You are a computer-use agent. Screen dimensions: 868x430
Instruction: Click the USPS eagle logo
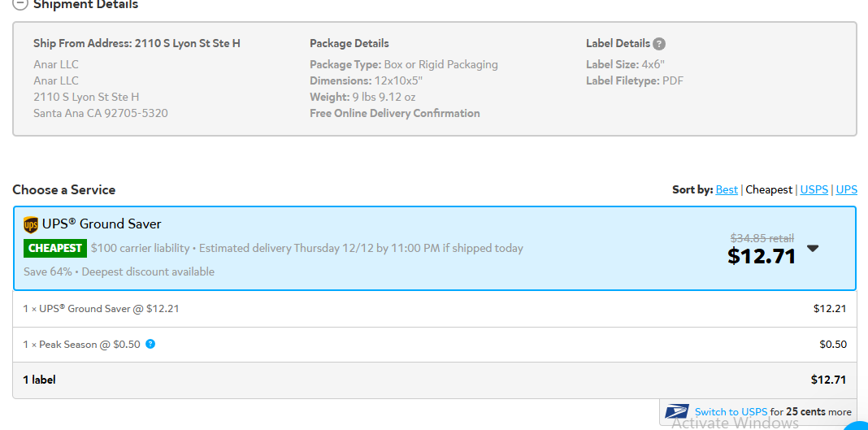tap(677, 412)
